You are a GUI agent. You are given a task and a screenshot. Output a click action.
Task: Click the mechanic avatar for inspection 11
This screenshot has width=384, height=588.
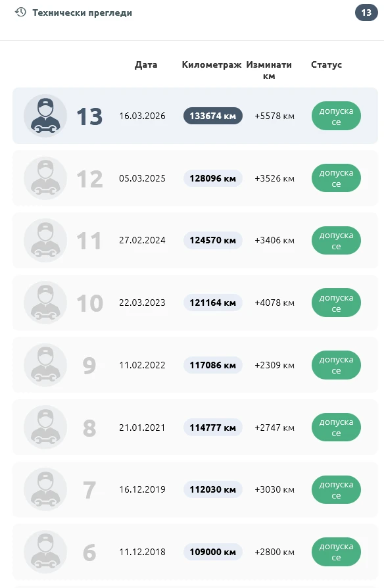(x=45, y=240)
